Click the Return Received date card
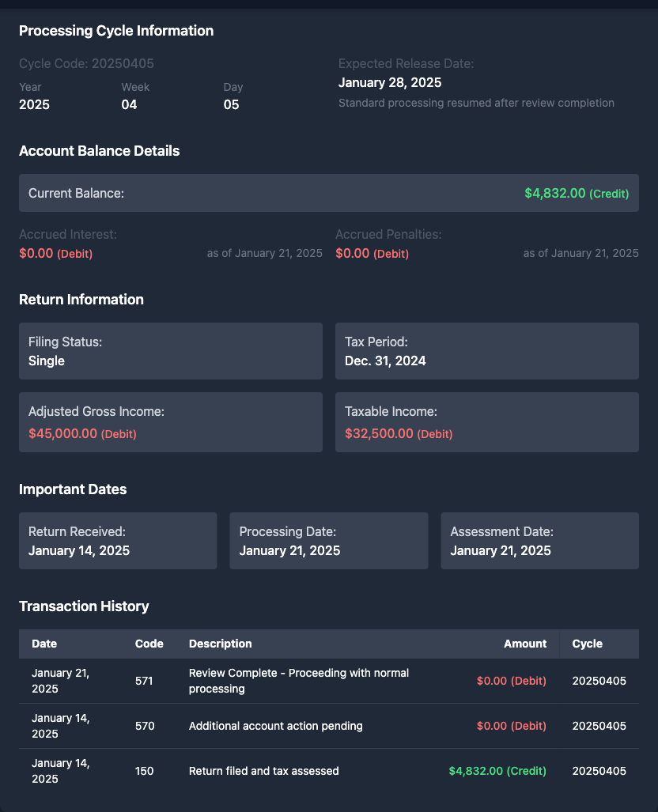Viewport: 658px width, 812px height. pyautogui.click(x=118, y=541)
